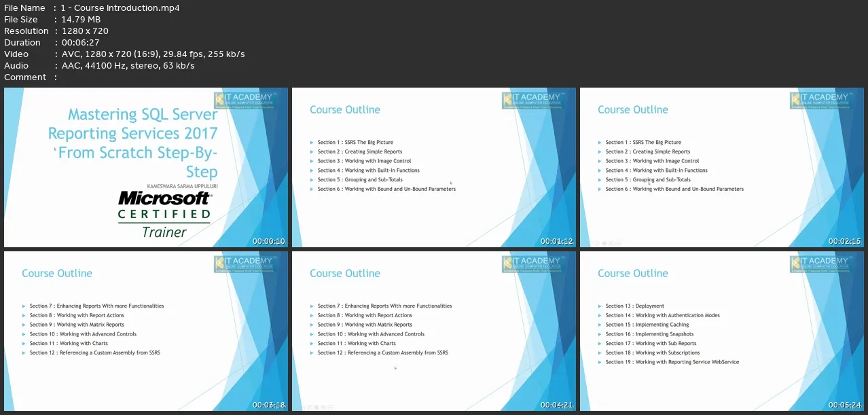Click 'Section 13 : Deployment'
868x415 pixels.
pos(634,306)
